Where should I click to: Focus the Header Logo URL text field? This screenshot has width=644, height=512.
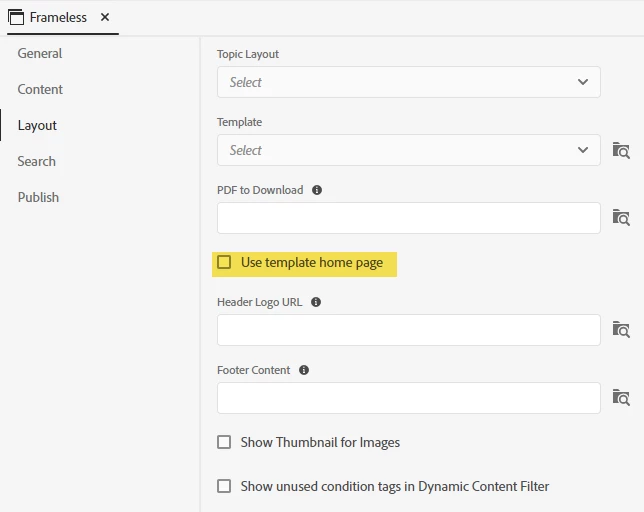pyautogui.click(x=408, y=330)
